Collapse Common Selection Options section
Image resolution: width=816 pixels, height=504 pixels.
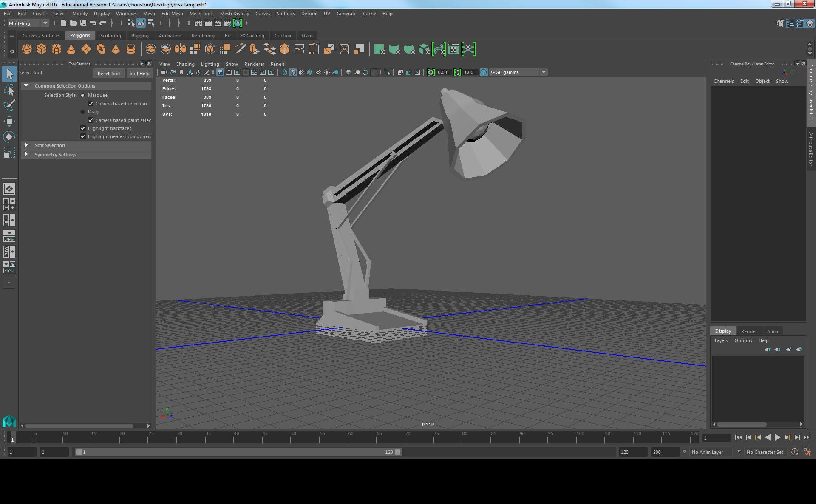(26, 85)
